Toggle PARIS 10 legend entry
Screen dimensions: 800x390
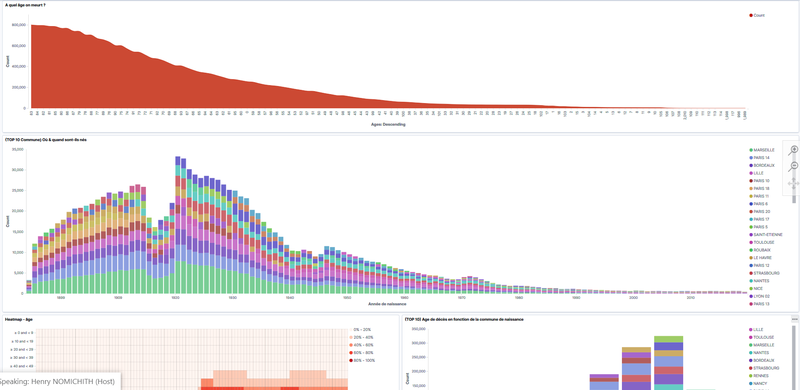click(x=759, y=181)
